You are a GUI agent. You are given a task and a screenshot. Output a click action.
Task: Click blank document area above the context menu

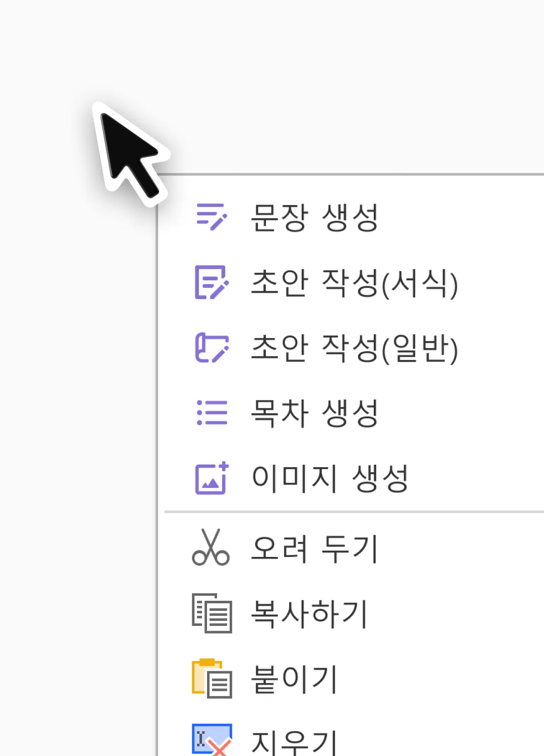point(353,86)
